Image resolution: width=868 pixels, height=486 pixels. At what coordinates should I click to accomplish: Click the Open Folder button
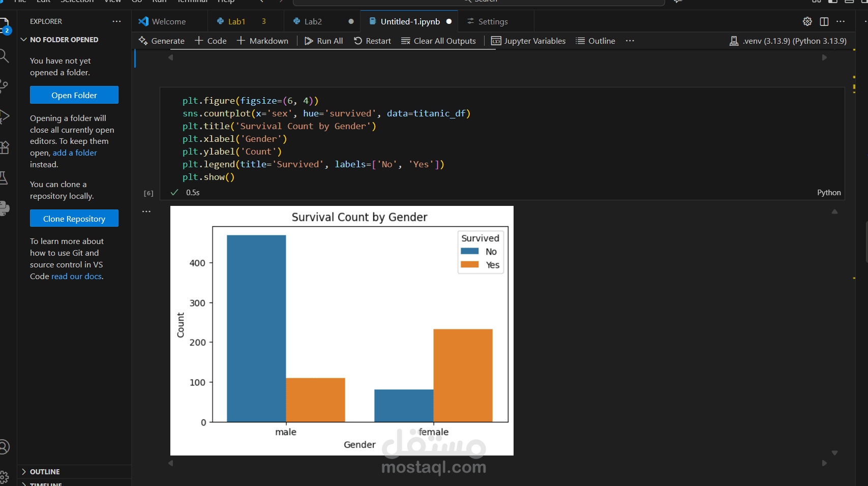click(x=74, y=95)
